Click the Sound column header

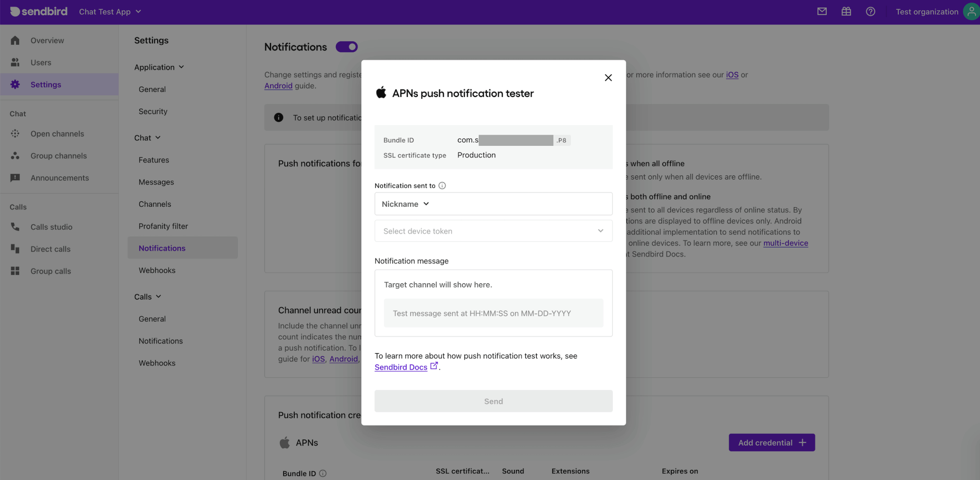(x=513, y=471)
